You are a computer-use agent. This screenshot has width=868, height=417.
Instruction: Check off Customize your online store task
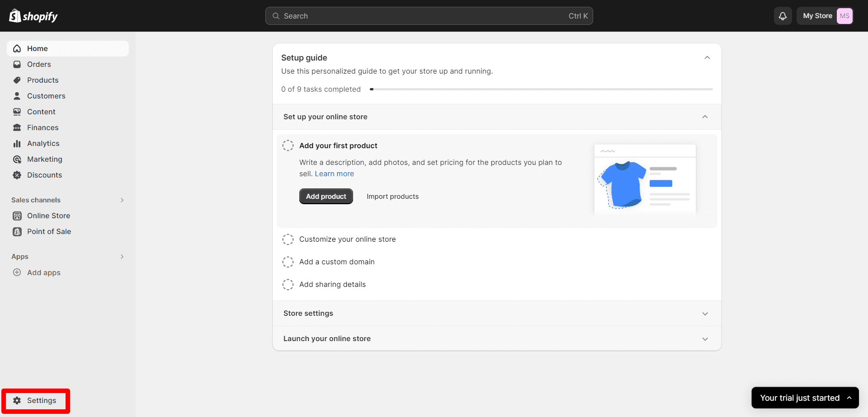288,239
